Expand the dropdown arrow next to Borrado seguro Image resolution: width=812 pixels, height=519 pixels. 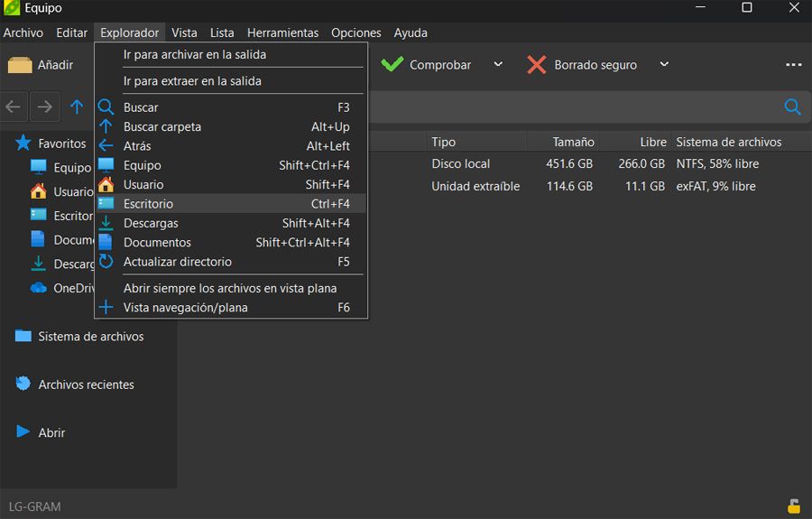click(x=664, y=65)
